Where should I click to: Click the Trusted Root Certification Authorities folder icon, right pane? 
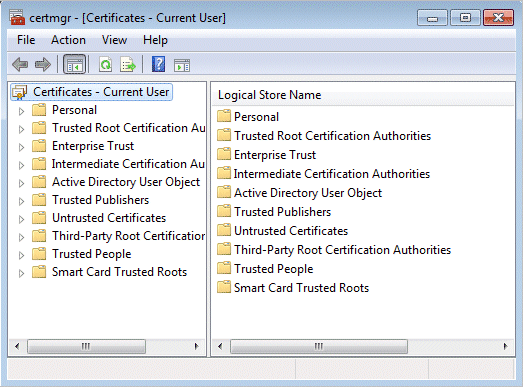click(x=224, y=135)
